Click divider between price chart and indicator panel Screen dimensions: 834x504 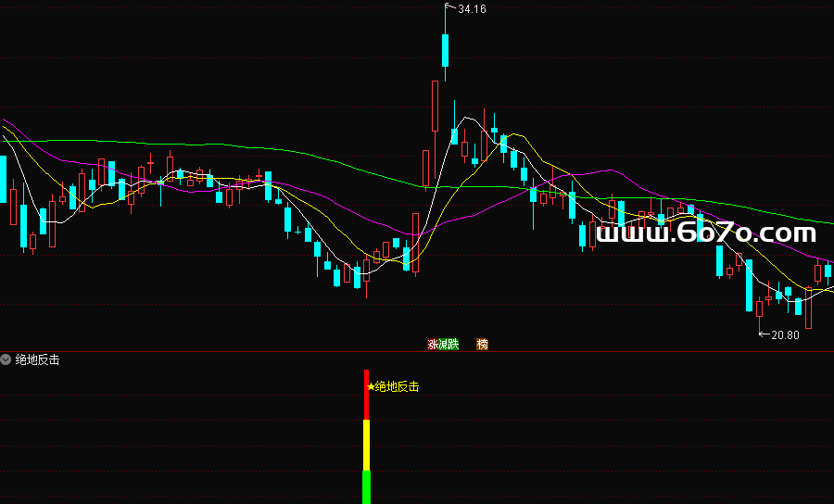[417, 351]
